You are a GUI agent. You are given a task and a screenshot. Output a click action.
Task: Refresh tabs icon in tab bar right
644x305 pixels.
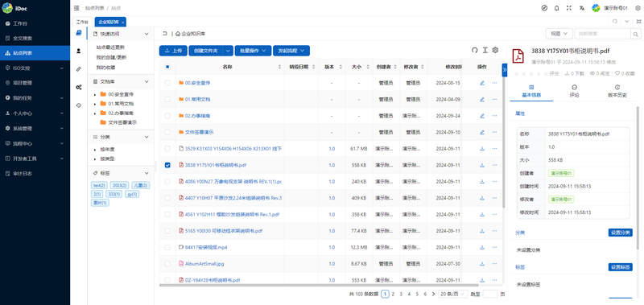click(614, 22)
